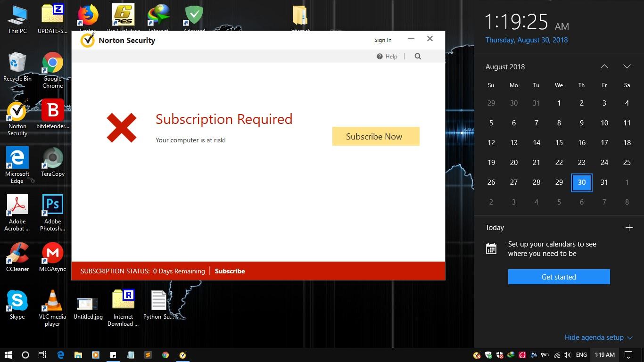Viewport: 644px width, 362px height.
Task: Open bitdefender desktop shortcut
Action: point(53,115)
